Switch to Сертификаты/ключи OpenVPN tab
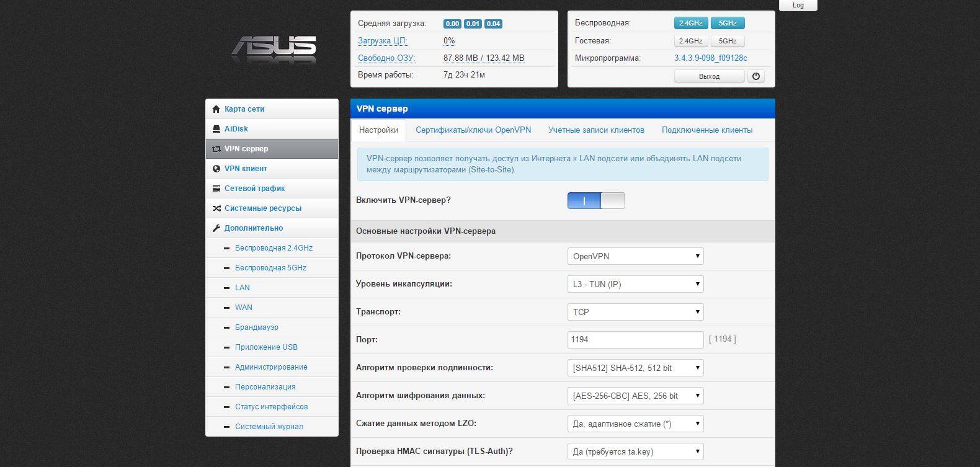 click(x=473, y=130)
